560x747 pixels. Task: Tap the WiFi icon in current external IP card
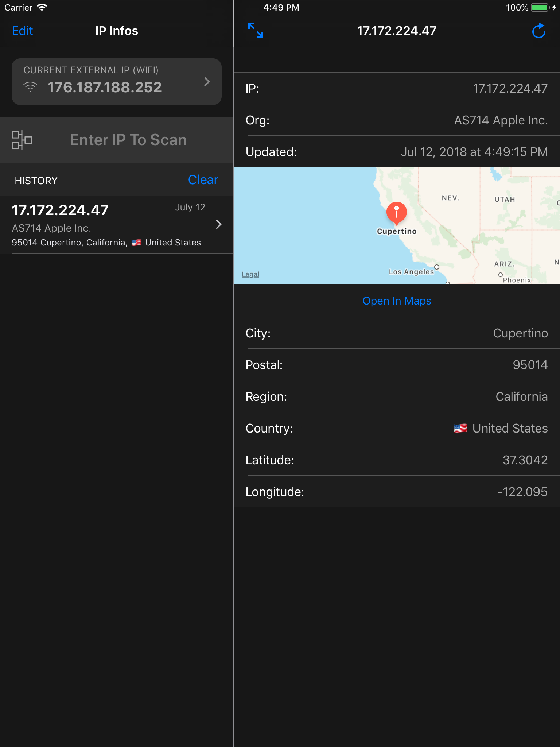coord(30,87)
